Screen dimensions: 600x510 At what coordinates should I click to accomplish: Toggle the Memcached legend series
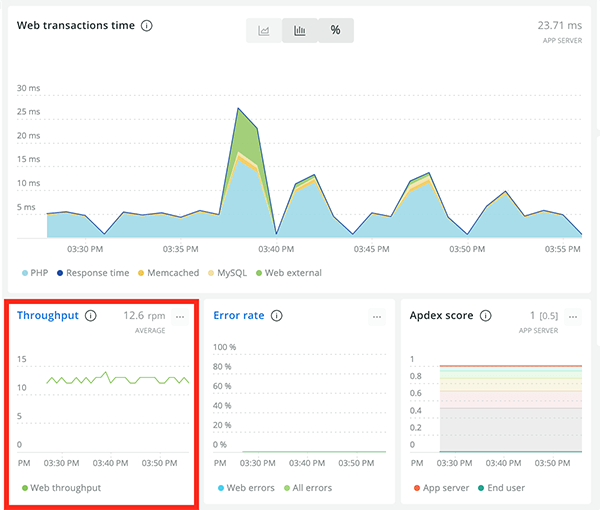point(173,273)
